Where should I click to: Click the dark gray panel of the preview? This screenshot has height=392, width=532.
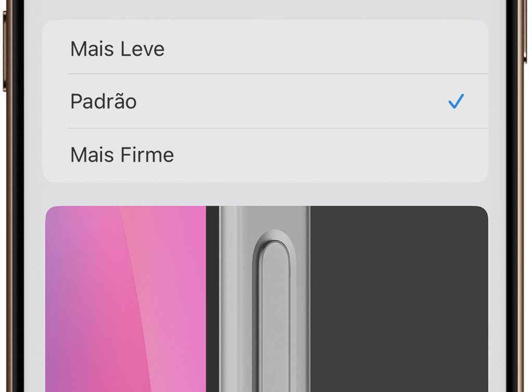399,299
